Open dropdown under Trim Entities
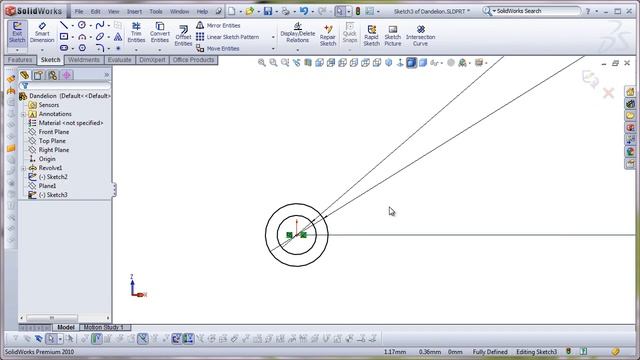 [136, 50]
